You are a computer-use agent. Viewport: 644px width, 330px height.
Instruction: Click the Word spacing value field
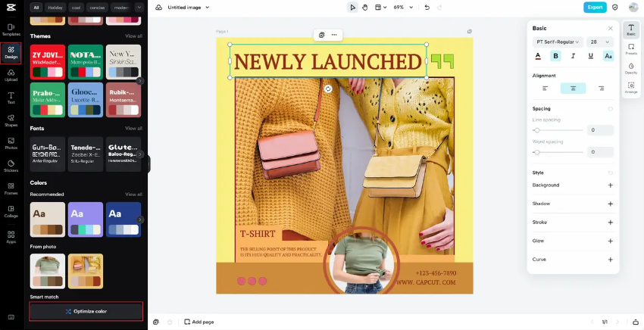pos(600,152)
